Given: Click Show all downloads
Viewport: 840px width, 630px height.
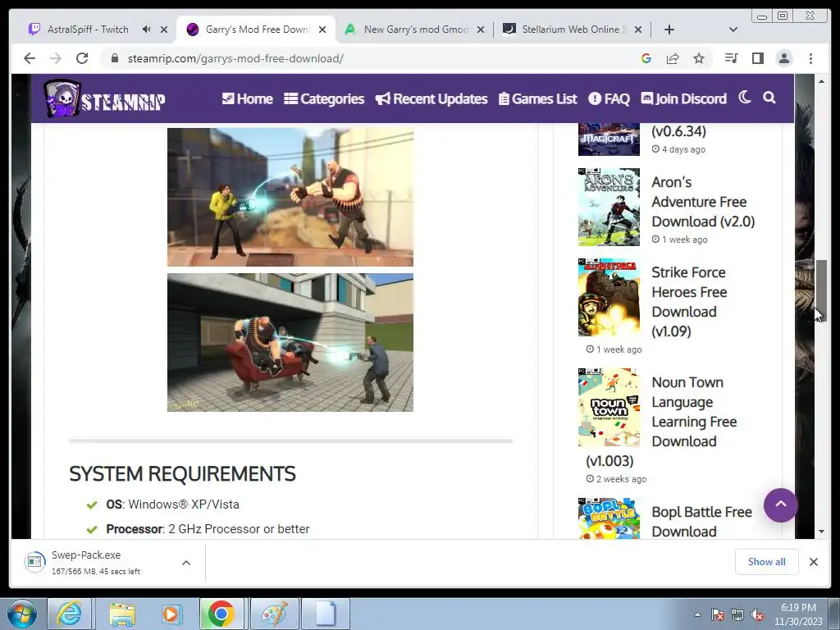Looking at the screenshot, I should coord(767,561).
